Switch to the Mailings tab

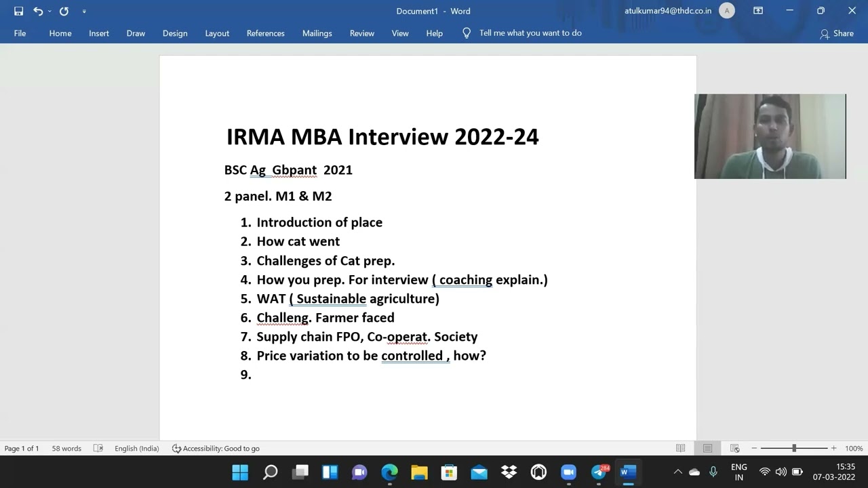tap(317, 33)
